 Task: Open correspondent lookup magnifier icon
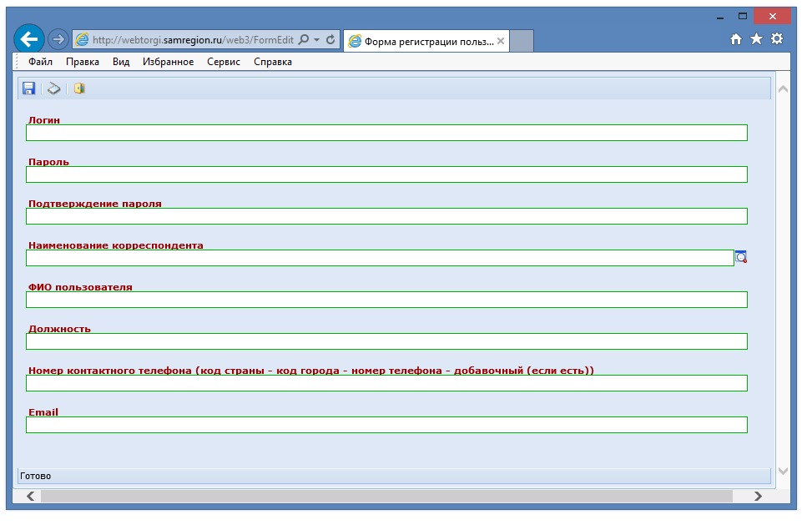(741, 257)
